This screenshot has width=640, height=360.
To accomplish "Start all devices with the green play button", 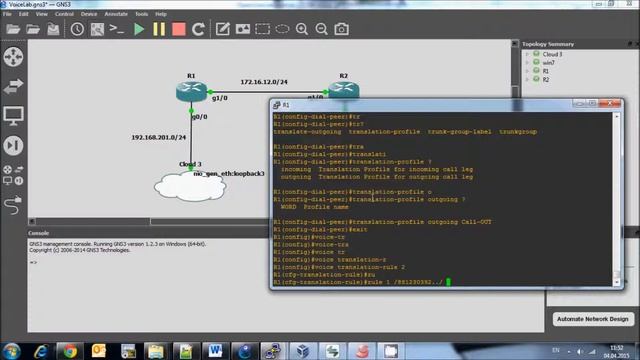I will coord(139,29).
